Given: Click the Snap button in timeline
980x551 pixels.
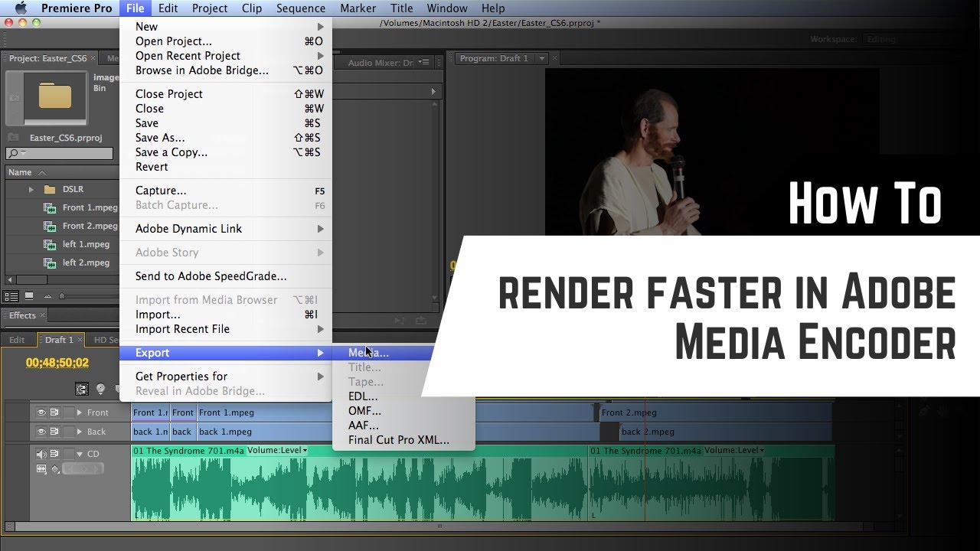Looking at the screenshot, I should [x=81, y=390].
